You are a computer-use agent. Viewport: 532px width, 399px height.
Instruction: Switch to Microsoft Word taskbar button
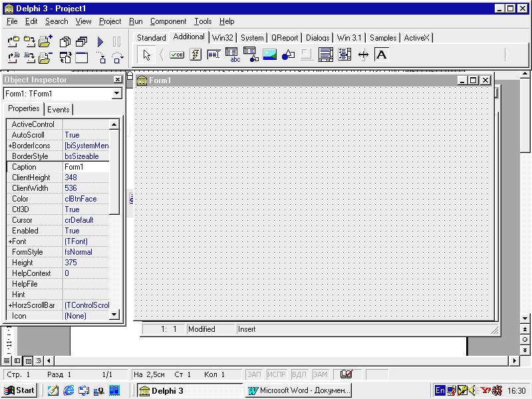pos(298,390)
